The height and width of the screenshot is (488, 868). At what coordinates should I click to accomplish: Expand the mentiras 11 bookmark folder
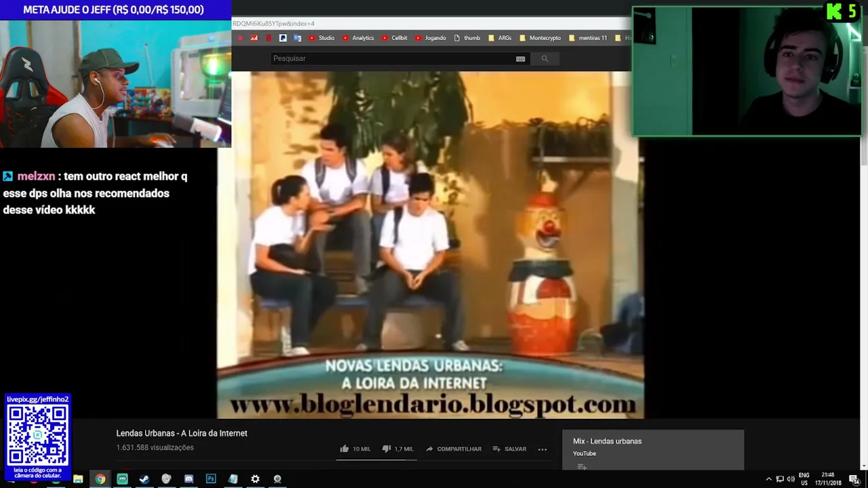588,38
